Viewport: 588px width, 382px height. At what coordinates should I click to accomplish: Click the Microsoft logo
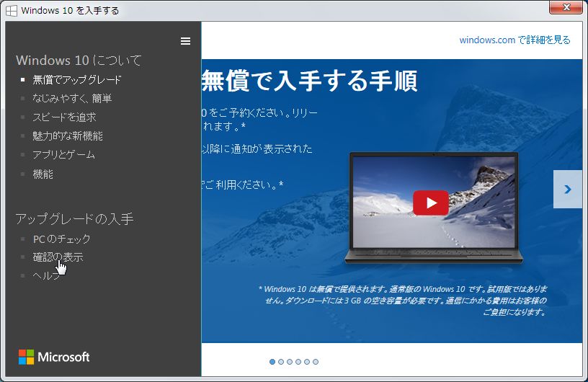click(54, 357)
